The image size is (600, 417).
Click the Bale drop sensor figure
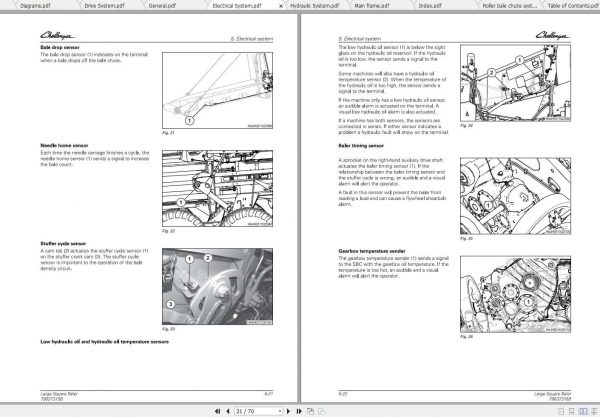pos(217,90)
